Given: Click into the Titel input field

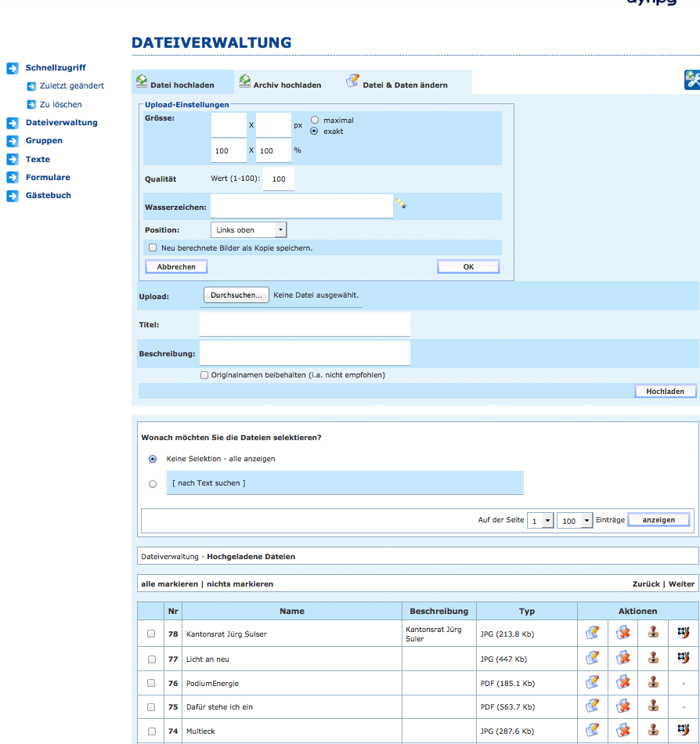Looking at the screenshot, I should [x=305, y=324].
